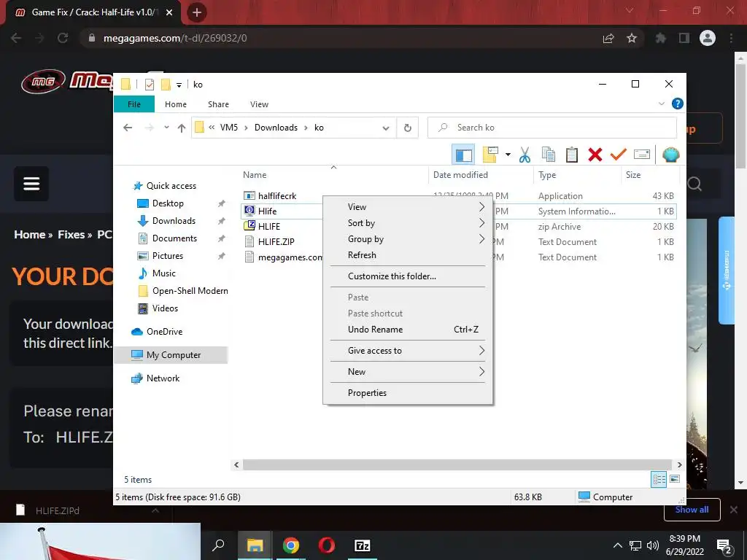Open the File ribbon tab
Screen dimensions: 747x560
[134, 104]
